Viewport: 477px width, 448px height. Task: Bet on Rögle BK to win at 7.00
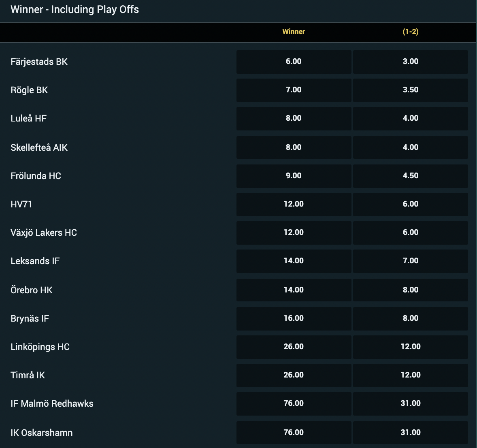tap(294, 90)
